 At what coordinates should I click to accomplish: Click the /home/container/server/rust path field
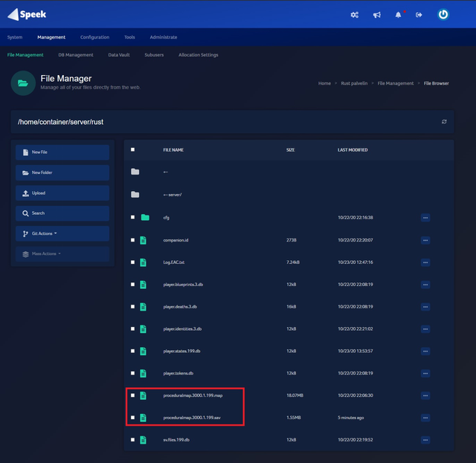point(232,122)
